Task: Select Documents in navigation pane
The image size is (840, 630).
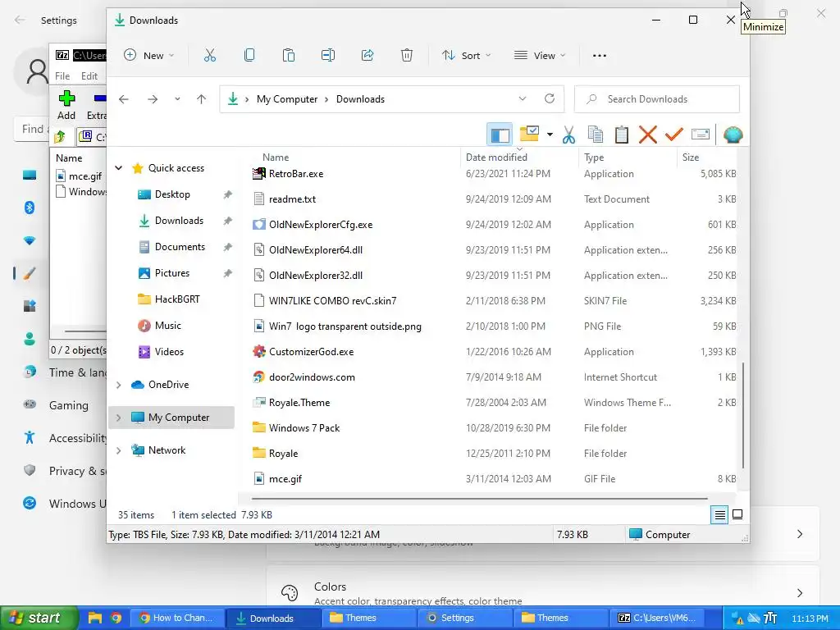Action: 180,246
